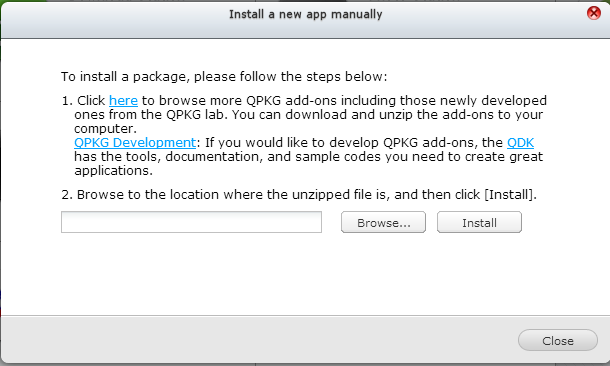The height and width of the screenshot is (366, 610).
Task: Open the 'here' link for QPKG add-ons
Action: click(x=123, y=100)
